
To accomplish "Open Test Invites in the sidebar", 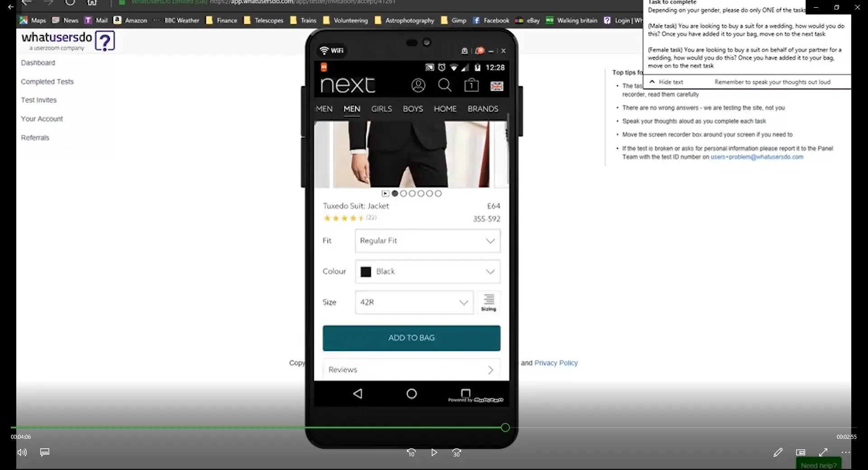I will click(38, 100).
